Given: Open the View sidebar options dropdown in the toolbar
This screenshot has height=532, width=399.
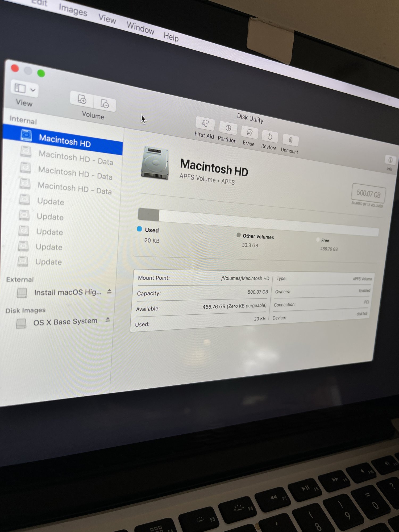Looking at the screenshot, I should click(25, 89).
